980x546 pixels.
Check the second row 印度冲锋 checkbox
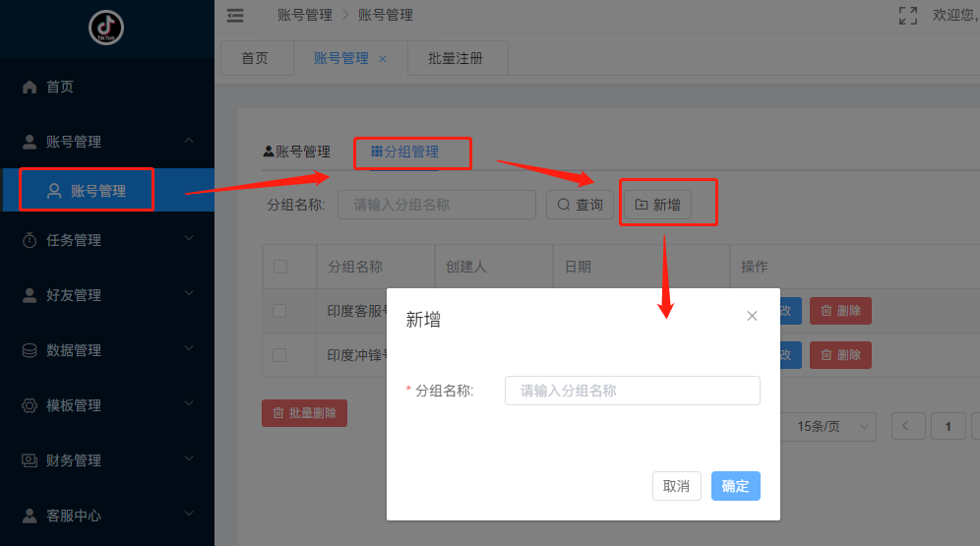pos(280,355)
